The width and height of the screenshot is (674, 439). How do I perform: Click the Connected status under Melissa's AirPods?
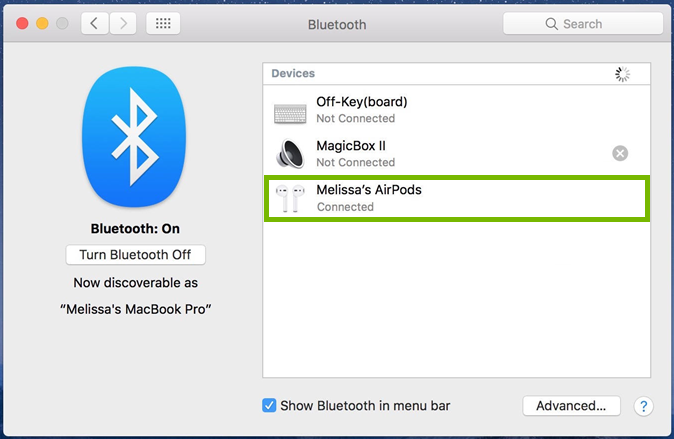[x=345, y=207]
